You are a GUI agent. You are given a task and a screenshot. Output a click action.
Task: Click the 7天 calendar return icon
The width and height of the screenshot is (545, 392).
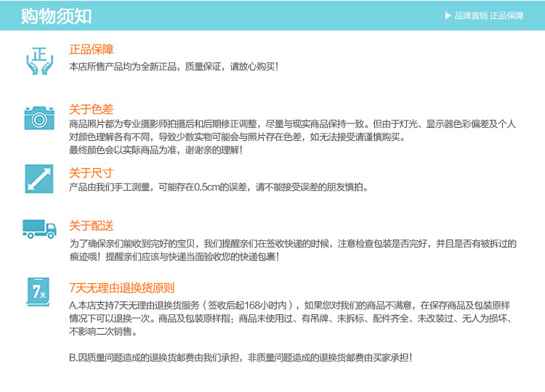pyautogui.click(x=39, y=292)
